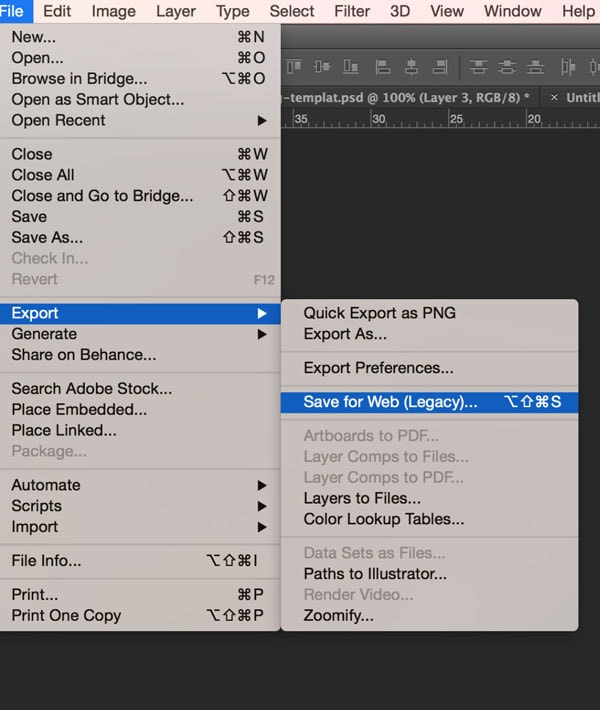
Task: Choose Print One Copy
Action: (140, 615)
